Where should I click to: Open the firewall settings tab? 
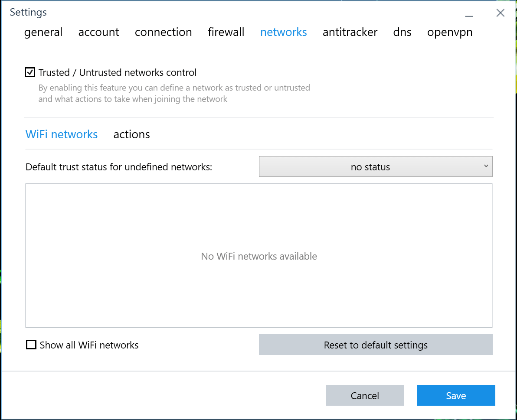pyautogui.click(x=226, y=32)
